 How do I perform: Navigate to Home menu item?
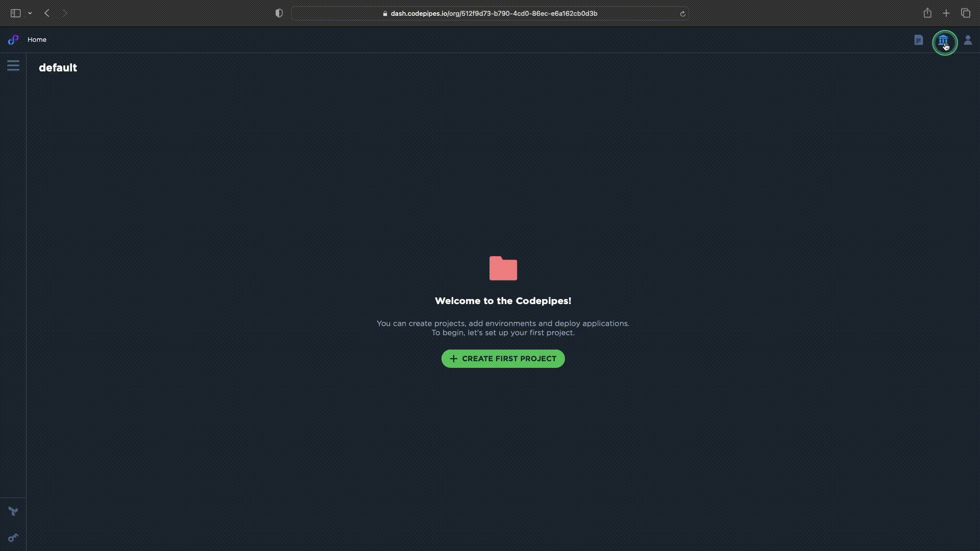coord(36,40)
